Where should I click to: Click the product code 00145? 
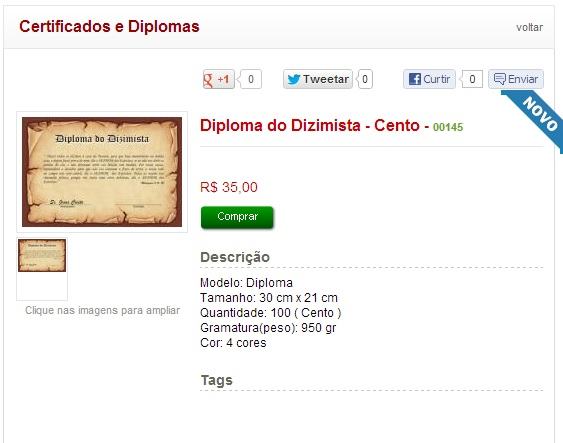coord(448,127)
